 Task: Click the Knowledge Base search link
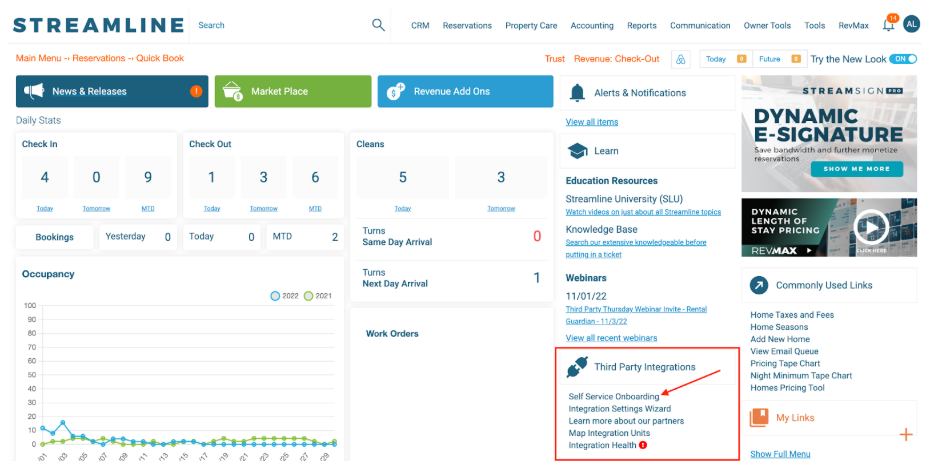pyautogui.click(x=636, y=248)
